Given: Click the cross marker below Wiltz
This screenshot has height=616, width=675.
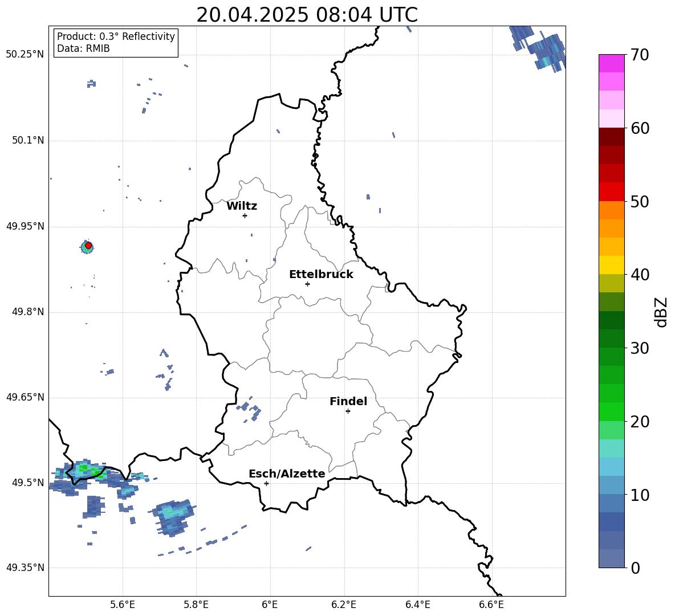Looking at the screenshot, I should click(x=245, y=216).
